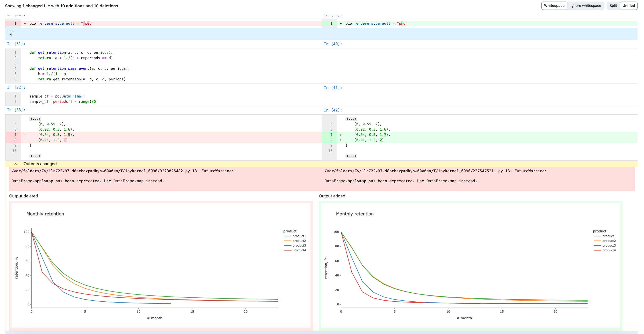Viewport: 644px width, 334px height.
Task: Enable the Whitespace diff option
Action: pos(554,6)
